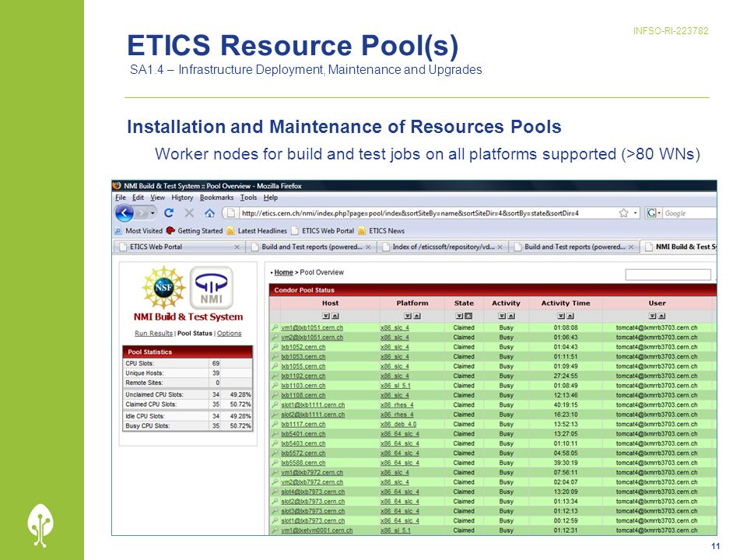747x560 pixels.
Task: Open the File menu
Action: pos(121,198)
